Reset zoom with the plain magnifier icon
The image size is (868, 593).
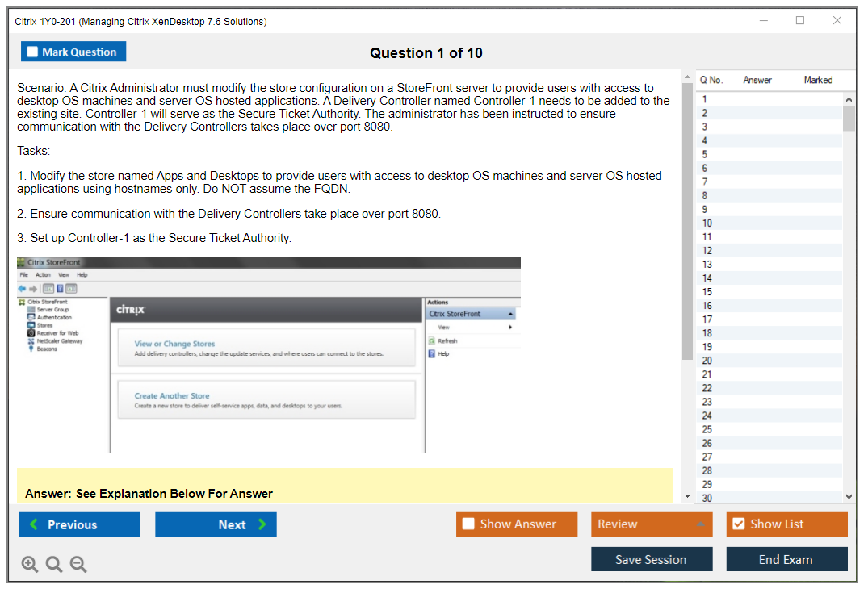pyautogui.click(x=54, y=565)
